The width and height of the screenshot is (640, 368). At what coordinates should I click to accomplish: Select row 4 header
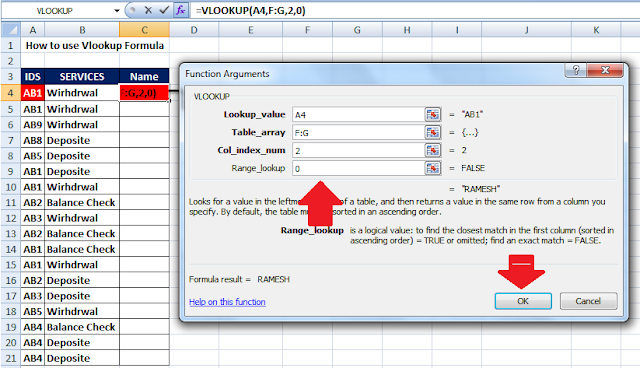click(x=11, y=93)
